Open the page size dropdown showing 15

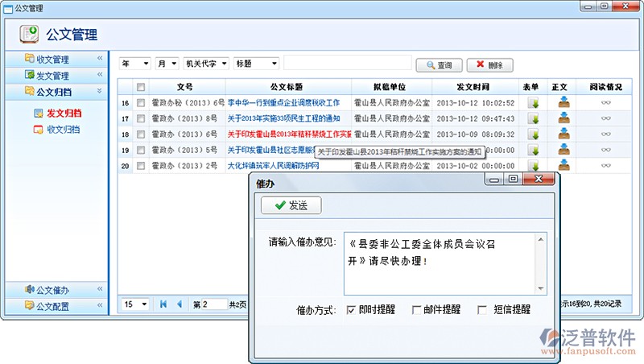click(x=135, y=304)
